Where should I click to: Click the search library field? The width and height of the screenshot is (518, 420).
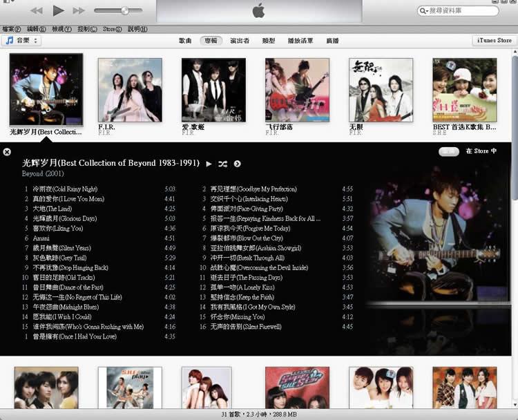pos(458,10)
